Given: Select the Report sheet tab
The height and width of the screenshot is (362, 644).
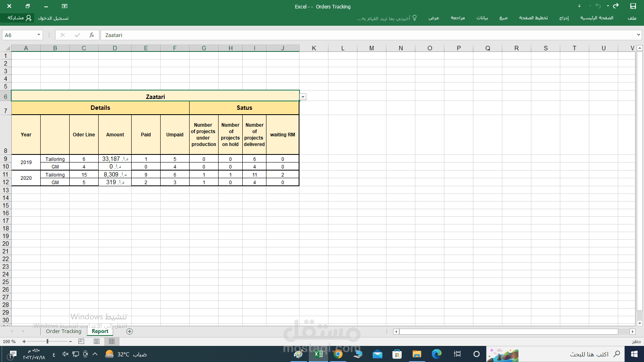Looking at the screenshot, I should pyautogui.click(x=100, y=331).
